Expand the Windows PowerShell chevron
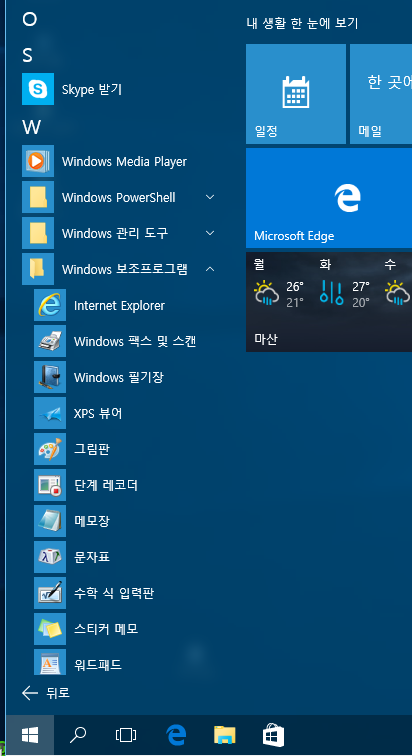Viewport: 412px width, 756px height. click(210, 197)
